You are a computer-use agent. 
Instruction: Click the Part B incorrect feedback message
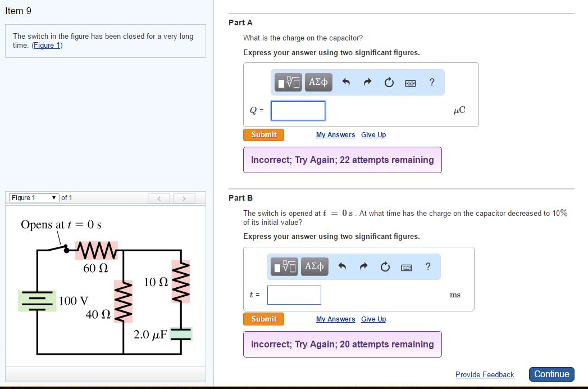[x=343, y=345]
